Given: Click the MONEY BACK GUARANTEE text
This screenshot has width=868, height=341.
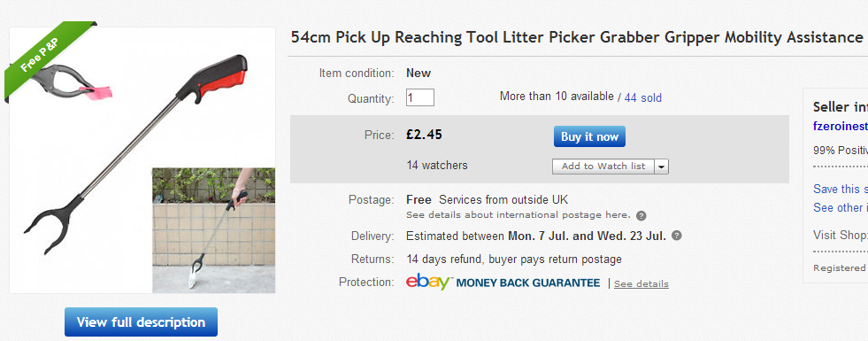Looking at the screenshot, I should (528, 283).
